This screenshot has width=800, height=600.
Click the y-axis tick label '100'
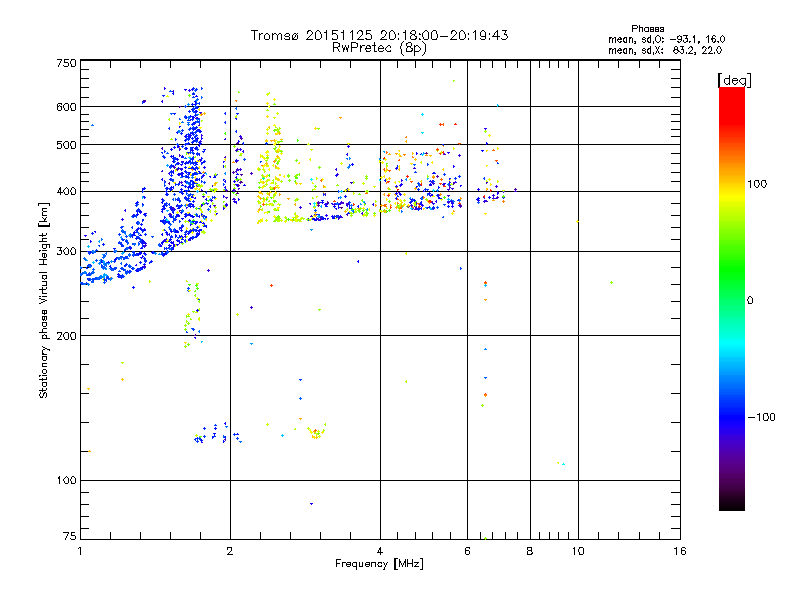pyautogui.click(x=66, y=480)
